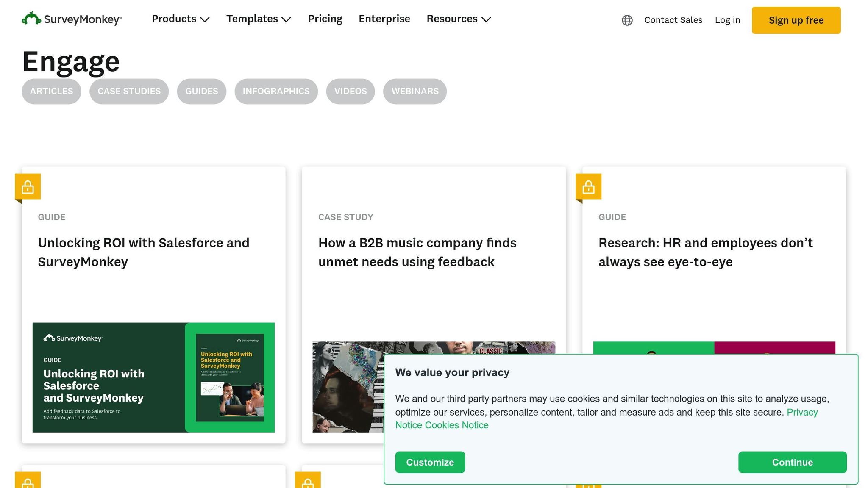Open Privacy Notice link in banner
The image size is (868, 488).
(x=802, y=412)
